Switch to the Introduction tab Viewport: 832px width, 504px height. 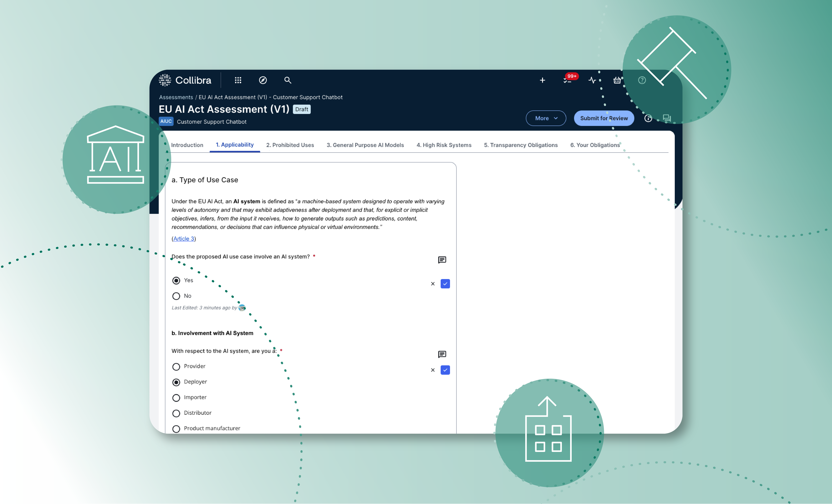[187, 145]
